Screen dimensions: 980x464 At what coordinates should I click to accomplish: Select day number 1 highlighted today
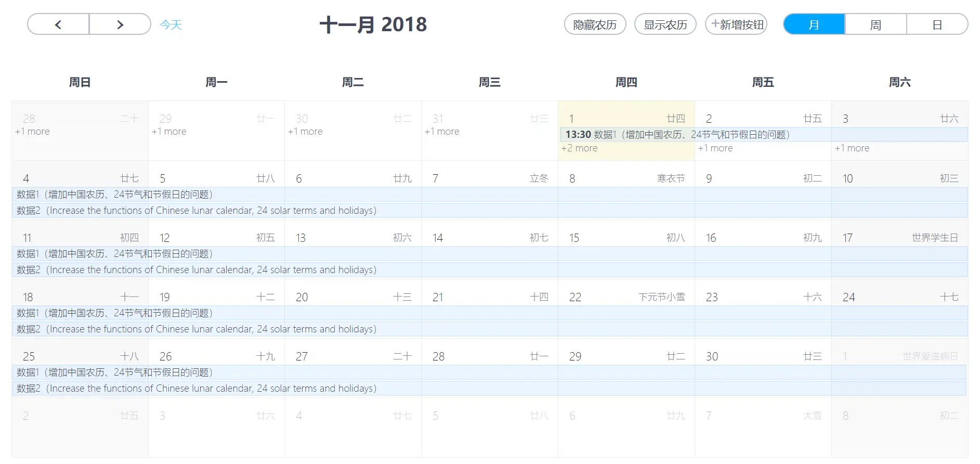[x=571, y=119]
